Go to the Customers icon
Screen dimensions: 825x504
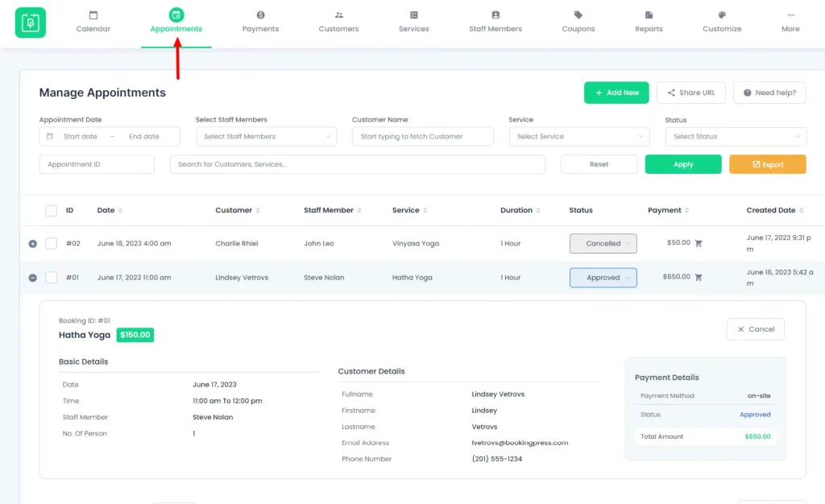click(x=338, y=15)
